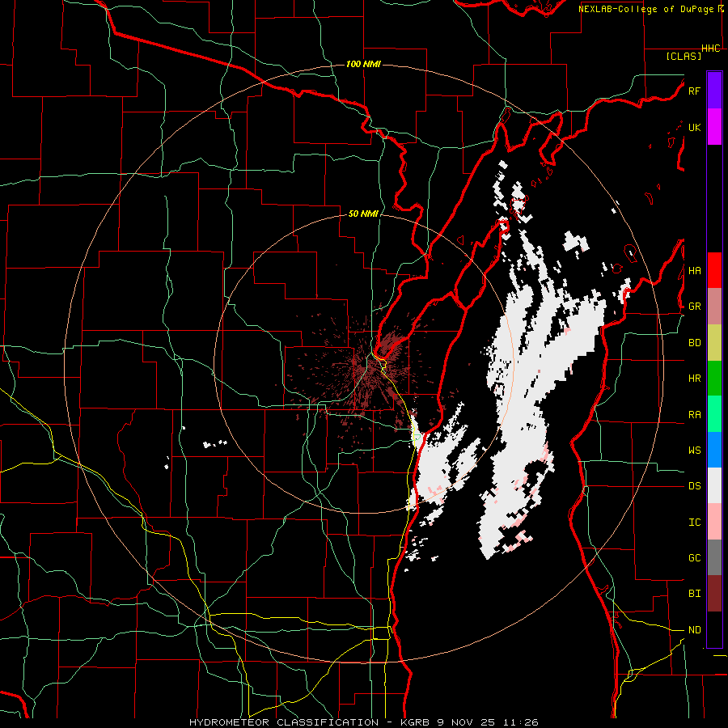Click the WS blue legend swatch

[x=714, y=450]
